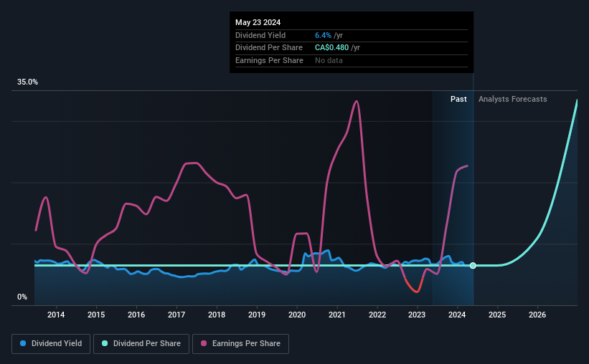Select the 2017 label on the x-axis
The height and width of the screenshot is (364, 589).
click(x=176, y=315)
